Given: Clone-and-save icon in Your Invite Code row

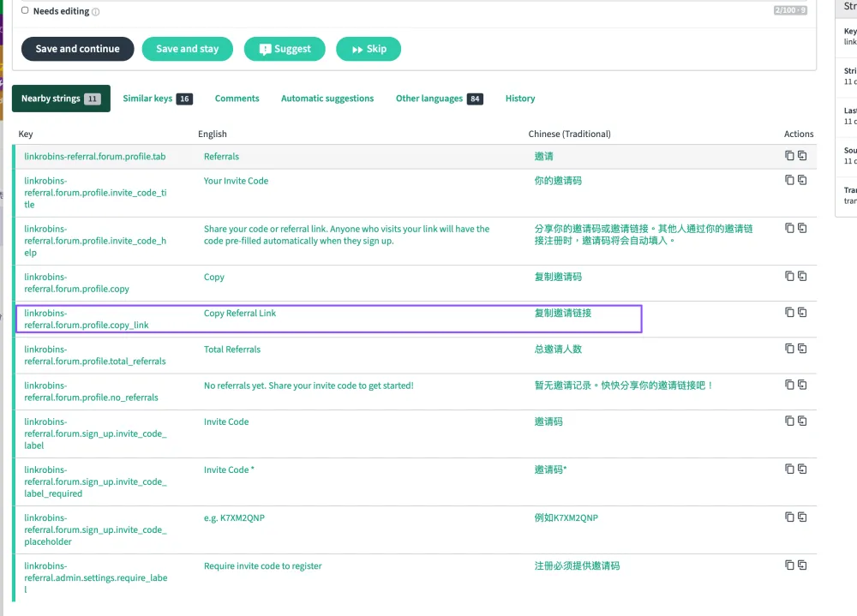Looking at the screenshot, I should tap(802, 180).
